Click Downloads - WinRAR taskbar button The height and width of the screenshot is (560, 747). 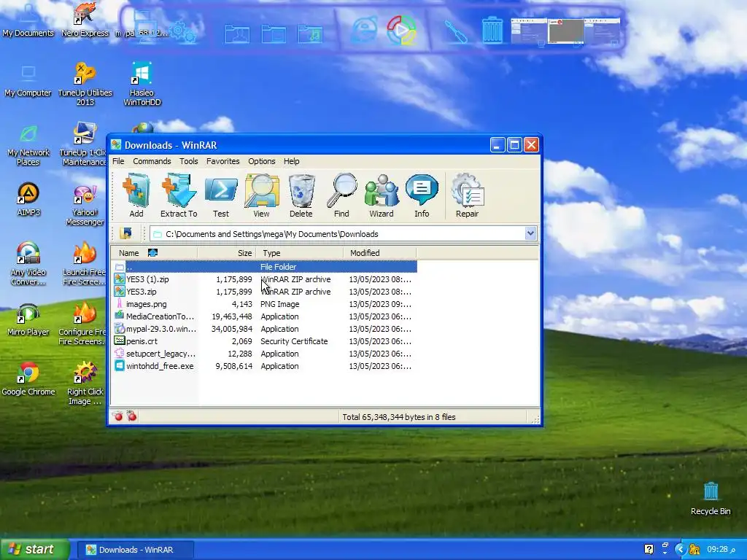tap(136, 550)
